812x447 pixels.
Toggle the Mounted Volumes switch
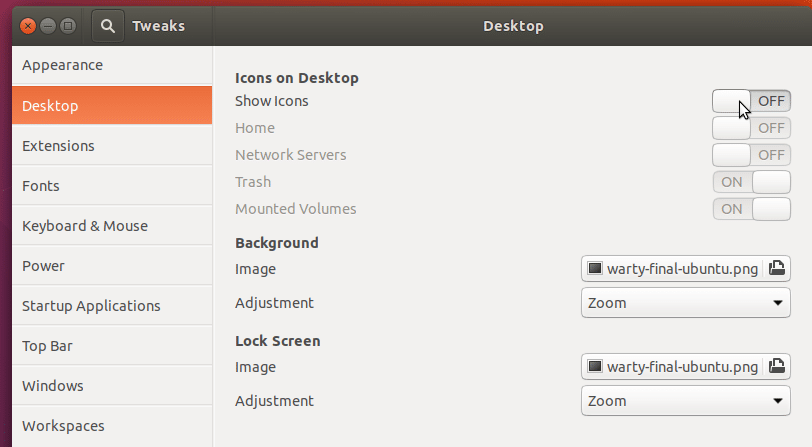point(751,209)
